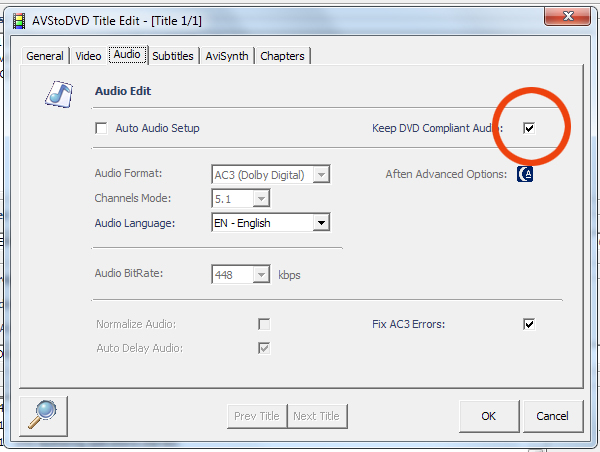The image size is (600, 452).
Task: Enable the Auto Audio Setup checkbox
Action: tap(101, 128)
